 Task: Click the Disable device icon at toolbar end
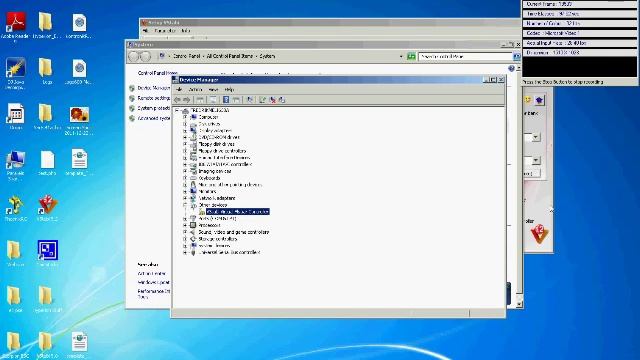[x=282, y=100]
